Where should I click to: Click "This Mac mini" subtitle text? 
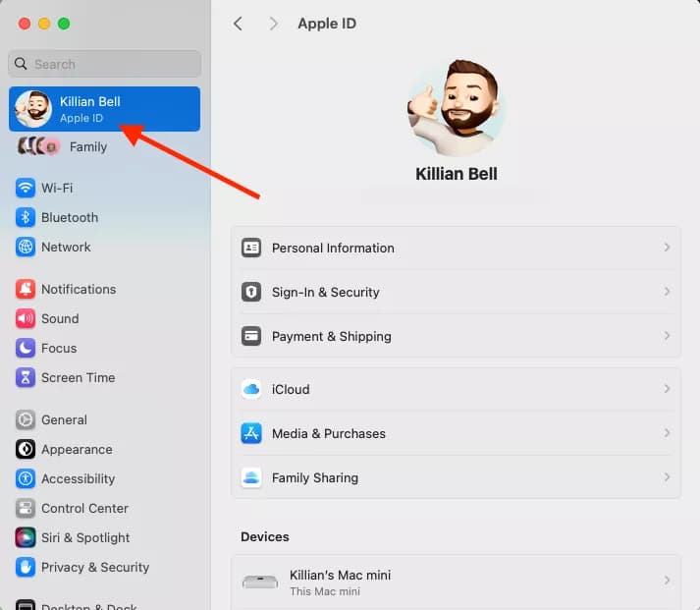tap(325, 591)
